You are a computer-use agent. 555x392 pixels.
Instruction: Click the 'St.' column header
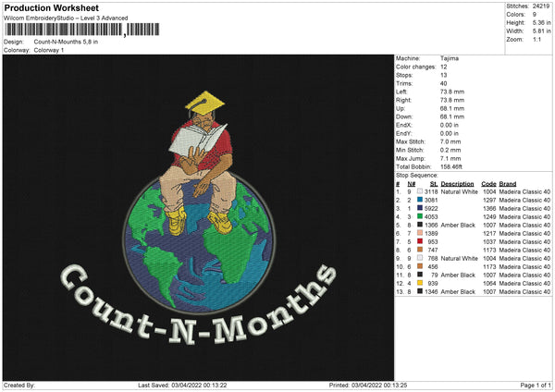tap(434, 184)
